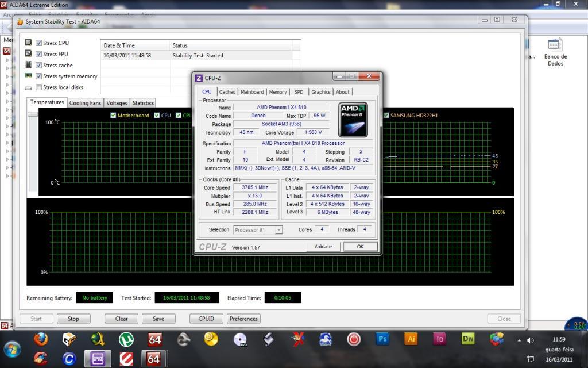The image size is (588, 368).
Task: Click the CPU-Z title bar icon
Action: point(199,78)
